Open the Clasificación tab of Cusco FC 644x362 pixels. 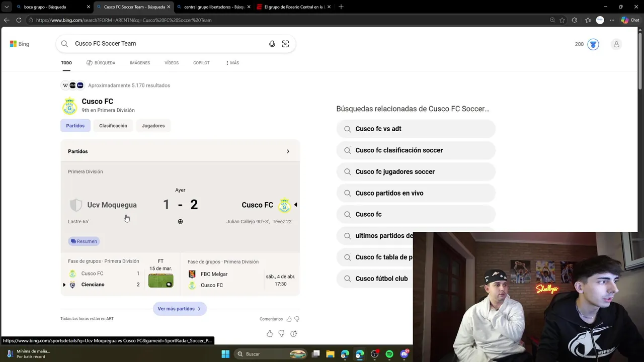click(x=113, y=126)
